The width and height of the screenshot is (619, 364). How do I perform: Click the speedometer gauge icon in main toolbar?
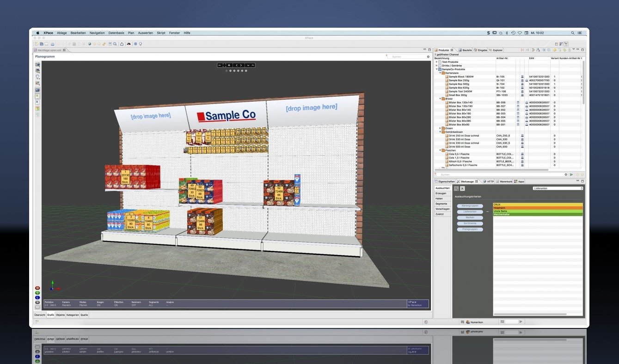pos(129,44)
